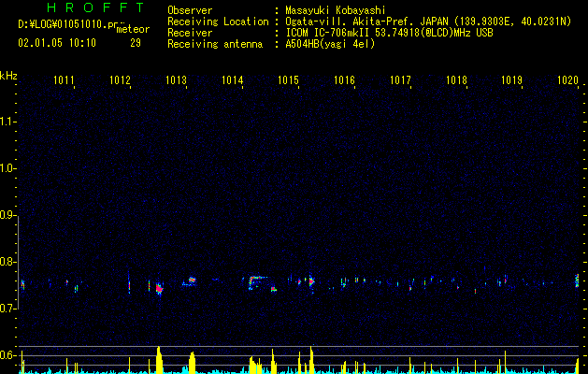Click the tallest yellow intensity peak after 1012
The image size is (588, 374).
click(159, 360)
